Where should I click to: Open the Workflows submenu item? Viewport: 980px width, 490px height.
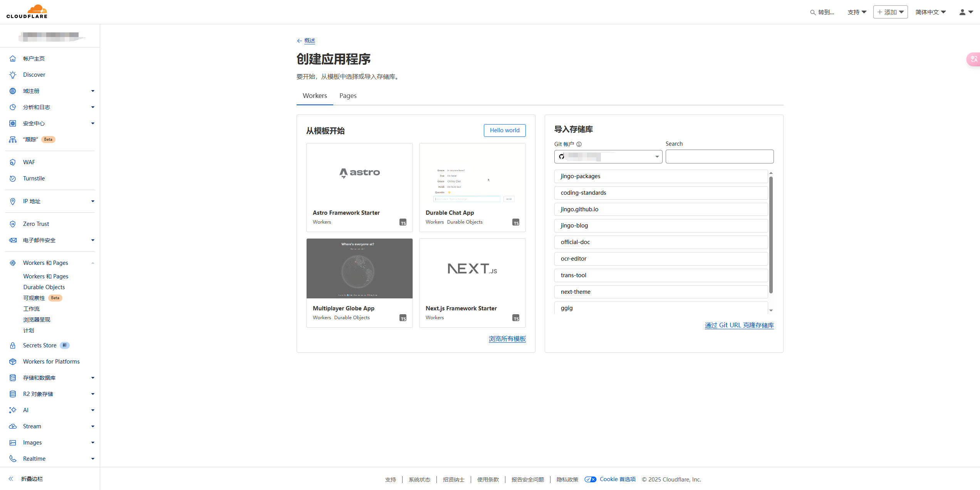(x=31, y=309)
